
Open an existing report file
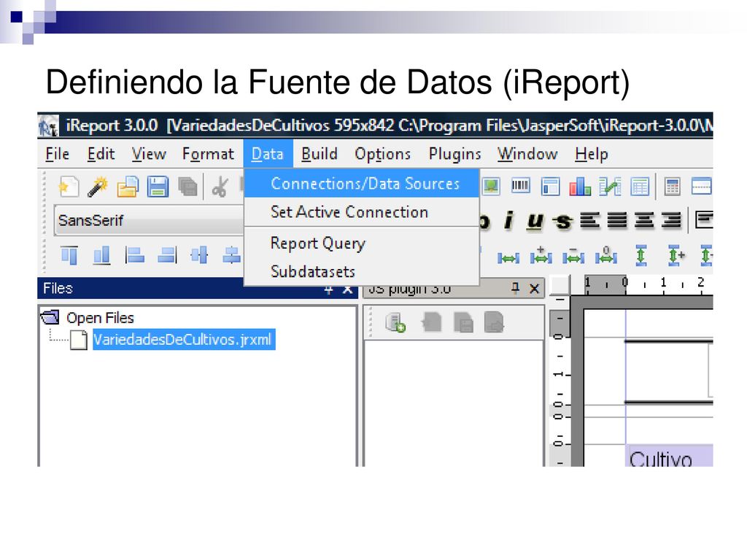[x=128, y=187]
